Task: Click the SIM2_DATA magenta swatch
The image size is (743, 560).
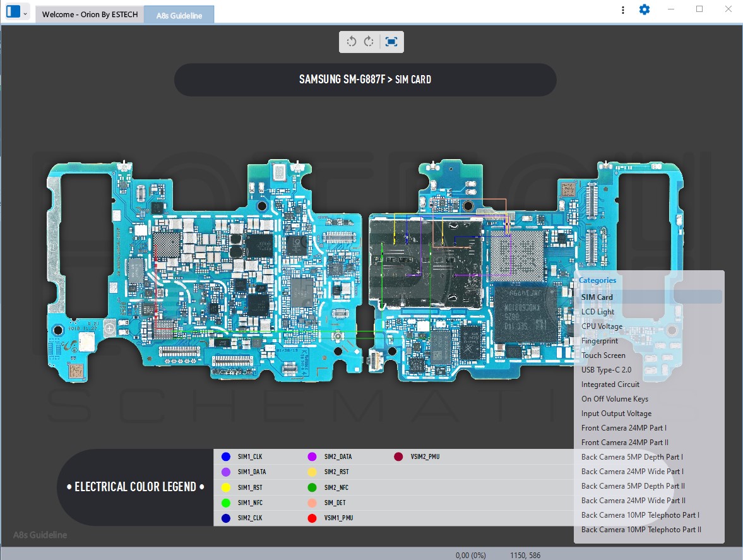Action: click(x=312, y=456)
